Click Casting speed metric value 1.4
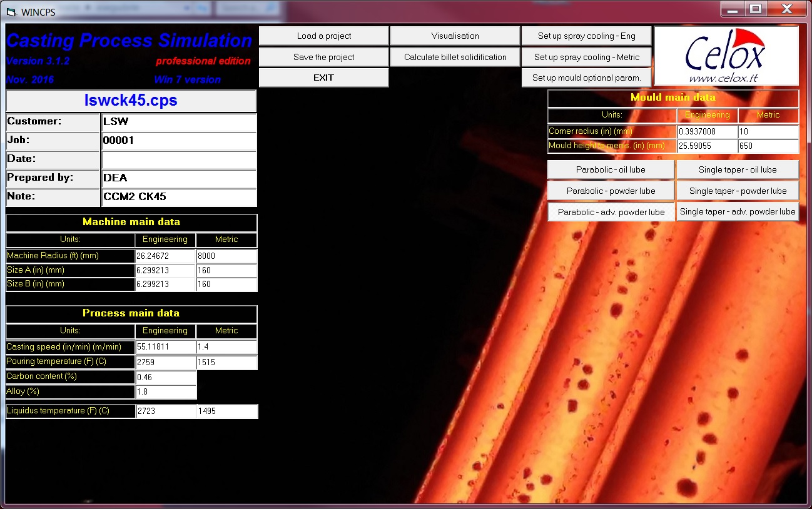 [226, 347]
